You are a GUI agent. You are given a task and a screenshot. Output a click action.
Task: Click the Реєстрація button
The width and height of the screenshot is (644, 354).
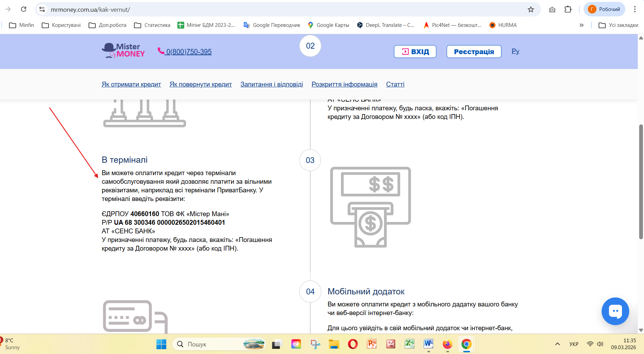474,52
